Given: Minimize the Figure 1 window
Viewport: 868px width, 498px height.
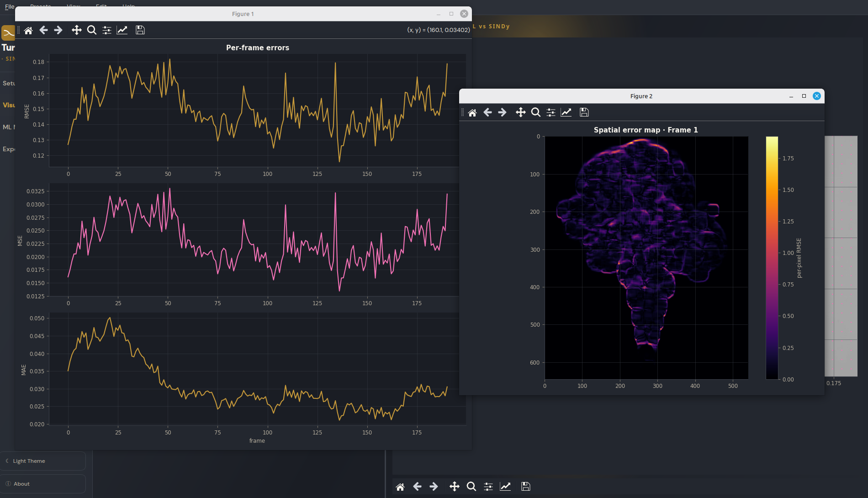Looking at the screenshot, I should click(439, 14).
